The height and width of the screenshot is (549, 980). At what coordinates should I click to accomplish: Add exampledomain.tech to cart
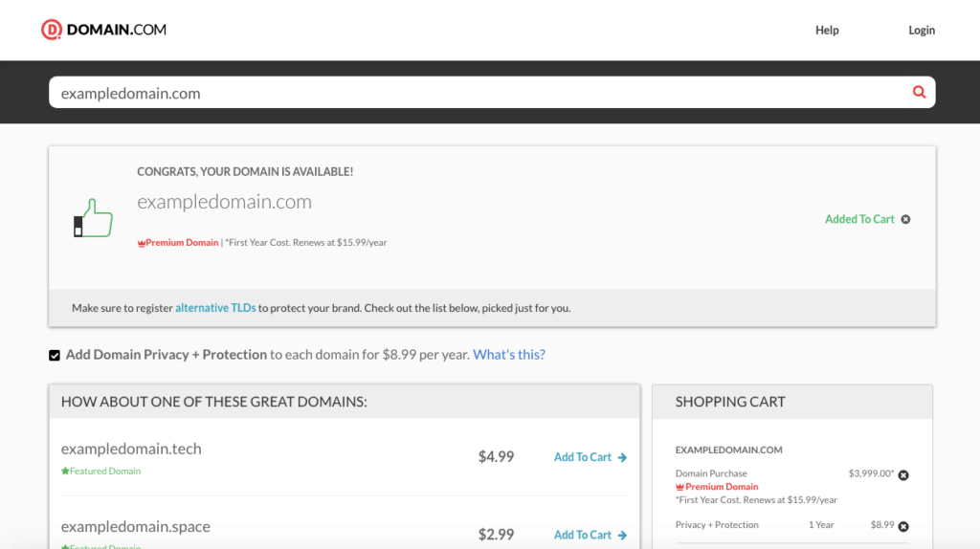coord(583,457)
